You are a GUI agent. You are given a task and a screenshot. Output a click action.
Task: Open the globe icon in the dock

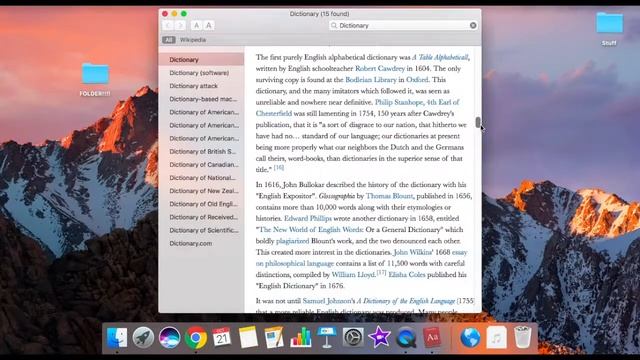tap(470, 338)
